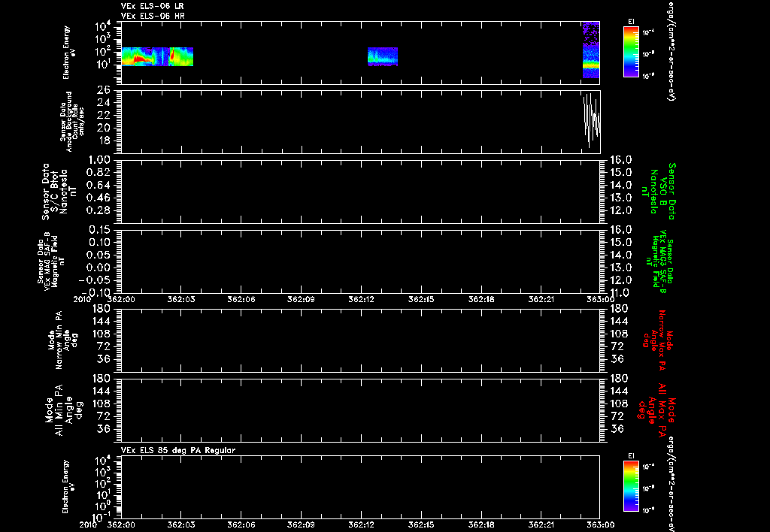
Task: Click the "362:06" label on the bottom time axis
Action: click(241, 525)
